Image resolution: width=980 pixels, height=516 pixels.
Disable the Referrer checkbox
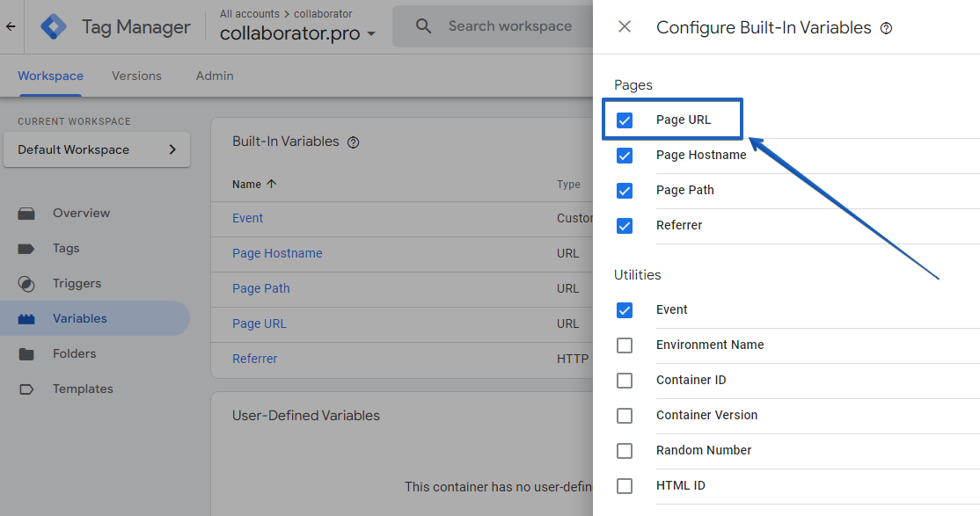pyautogui.click(x=625, y=226)
